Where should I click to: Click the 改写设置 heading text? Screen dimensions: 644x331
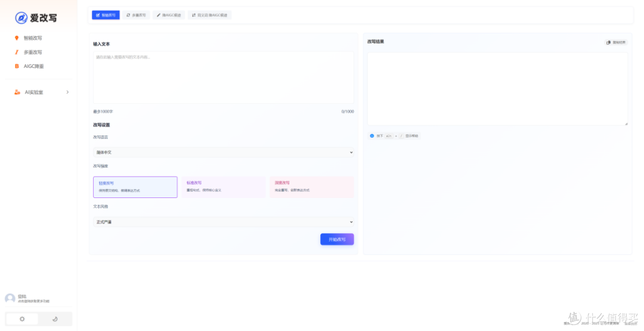coord(101,125)
